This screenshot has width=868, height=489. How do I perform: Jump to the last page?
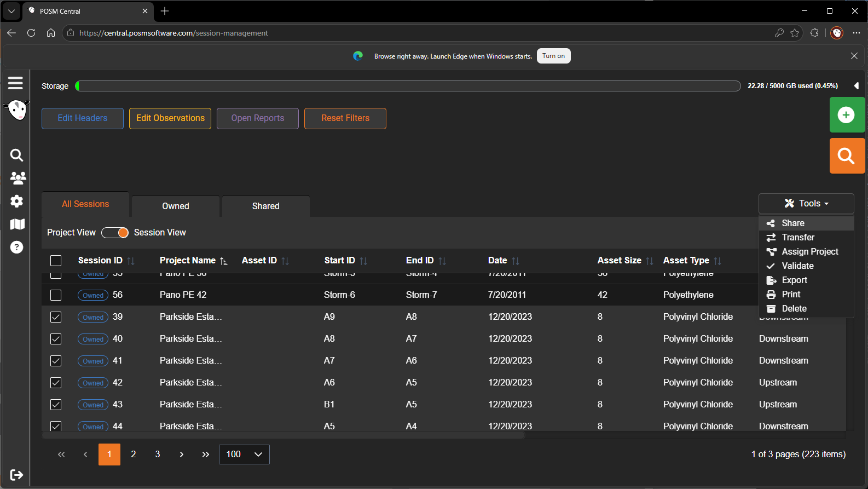click(x=206, y=455)
